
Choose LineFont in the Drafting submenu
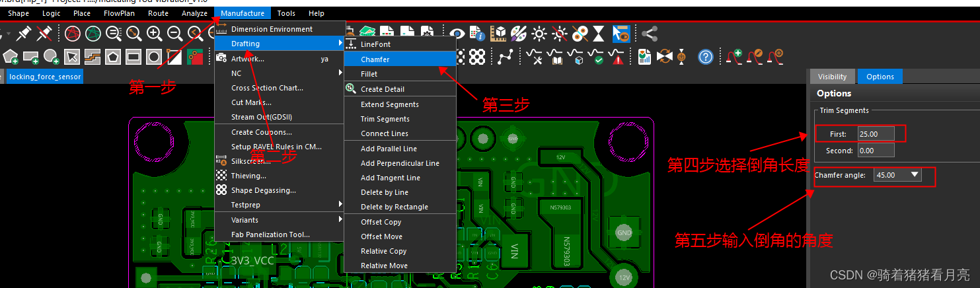pyautogui.click(x=400, y=44)
